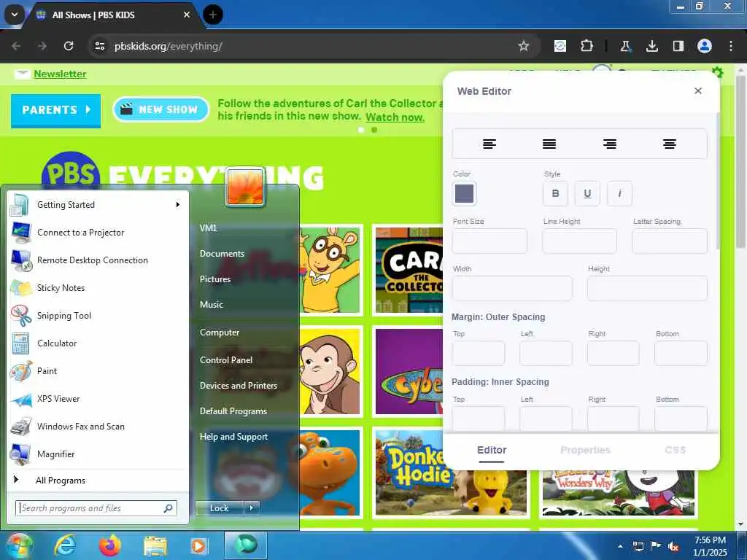This screenshot has height=560, width=747.
Task: Open Remote Desktop Connection
Action: (98, 260)
